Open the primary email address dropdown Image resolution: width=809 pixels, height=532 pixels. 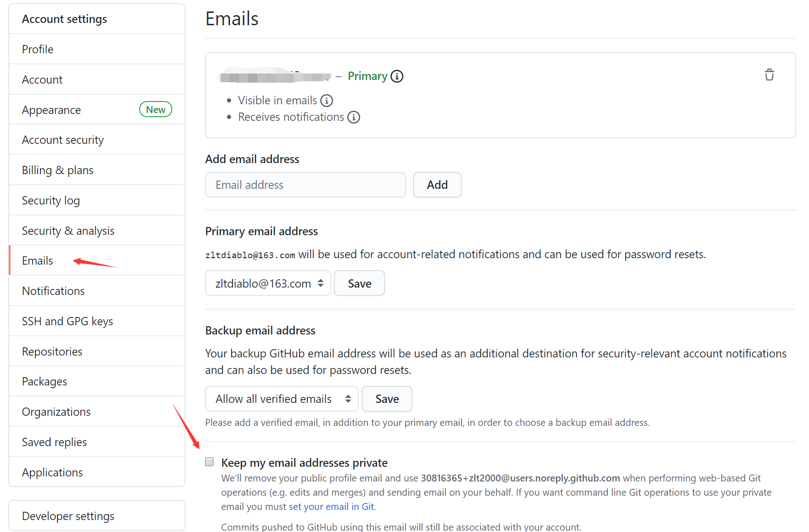[268, 283]
